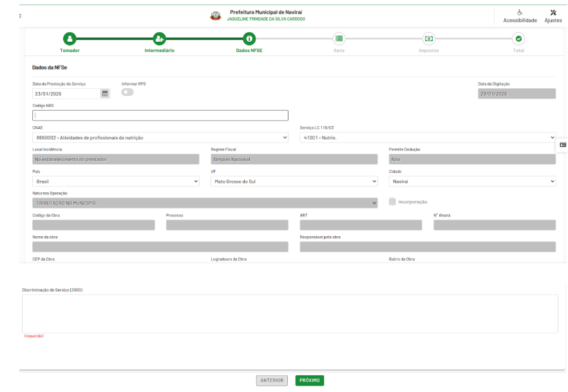568x392 pixels.
Task: Open Ajustes settings
Action: 553,16
